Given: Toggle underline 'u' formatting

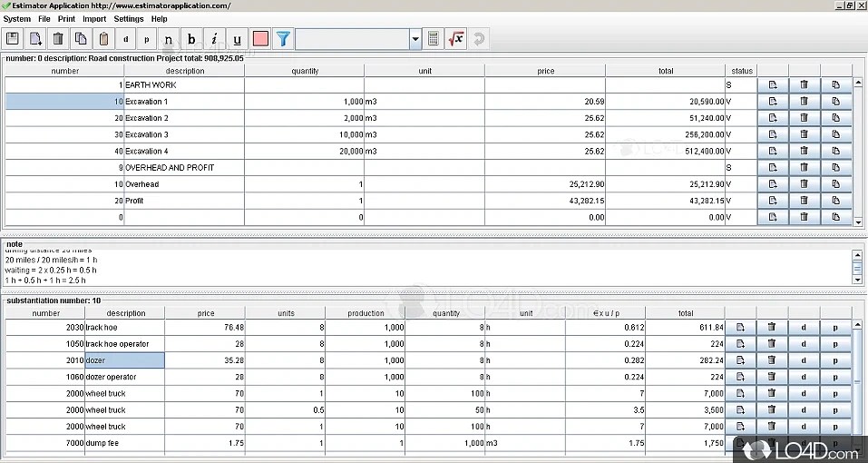Looking at the screenshot, I should [237, 39].
